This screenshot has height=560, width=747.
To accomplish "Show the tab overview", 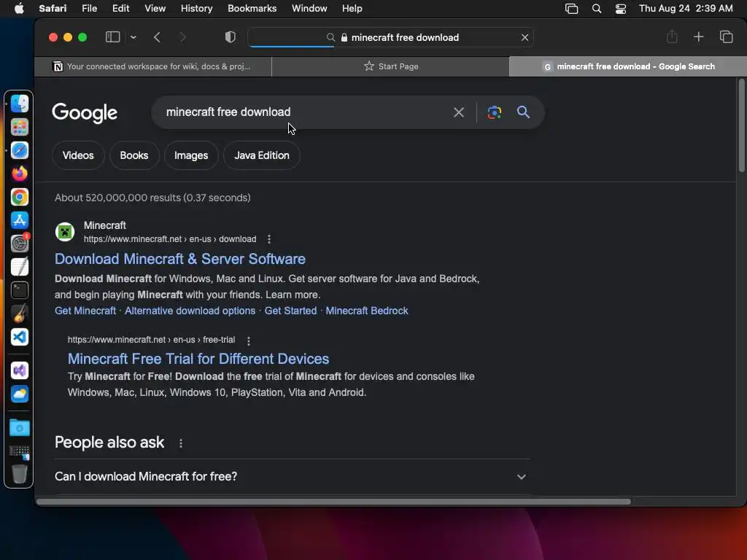I will pyautogui.click(x=726, y=36).
